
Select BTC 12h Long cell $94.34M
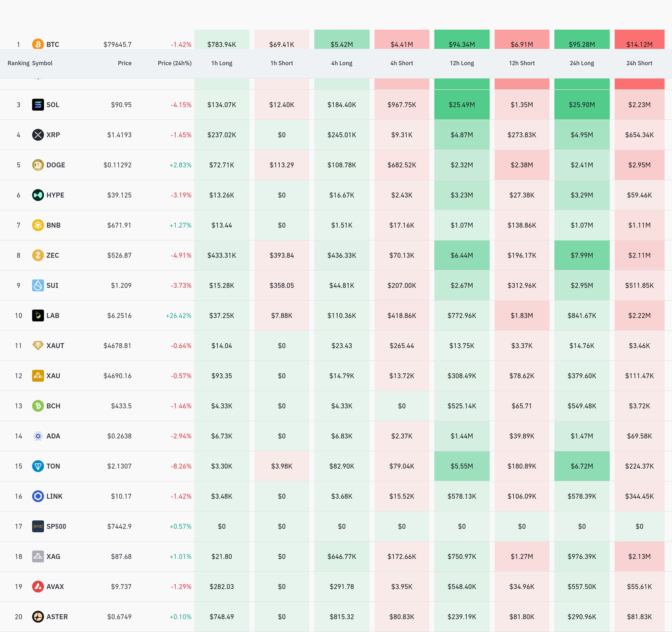click(x=462, y=39)
